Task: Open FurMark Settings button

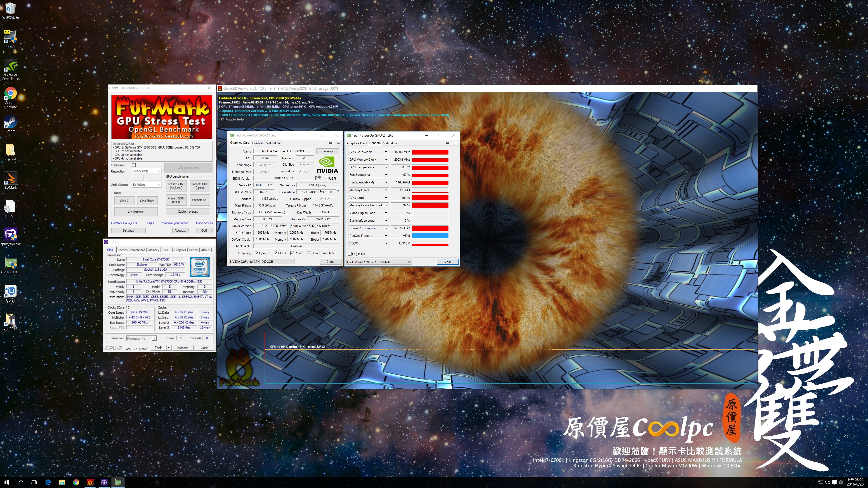Action: coord(128,231)
